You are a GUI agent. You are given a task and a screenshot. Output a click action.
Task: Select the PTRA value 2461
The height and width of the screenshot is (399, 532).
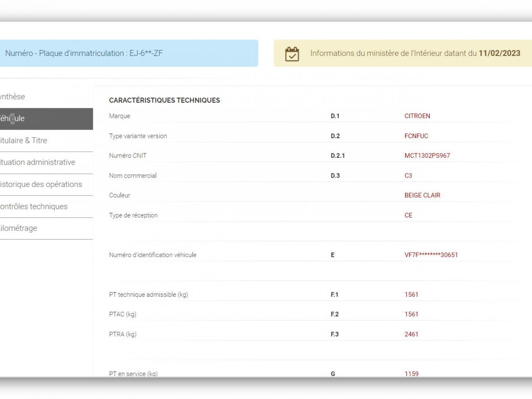click(x=411, y=334)
